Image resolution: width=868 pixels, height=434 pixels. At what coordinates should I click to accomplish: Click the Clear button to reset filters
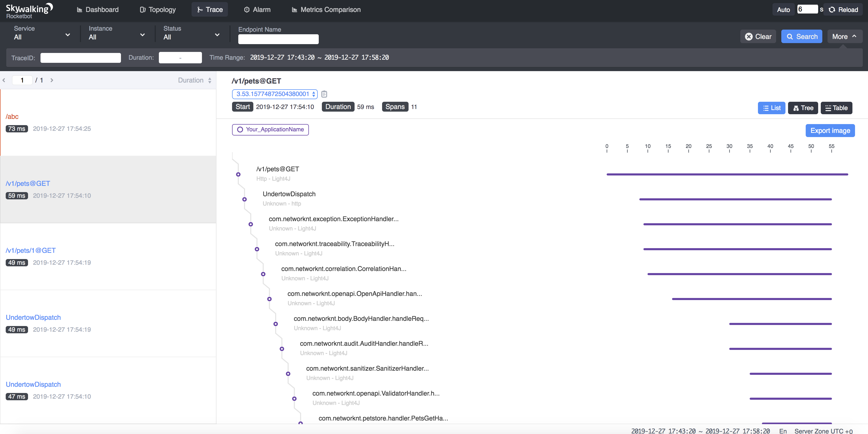[758, 37]
